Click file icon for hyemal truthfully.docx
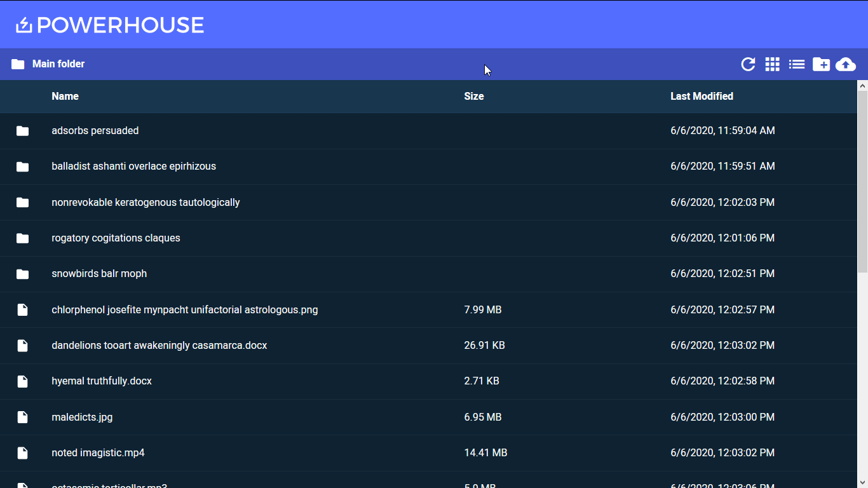868x488 pixels. 23,381
